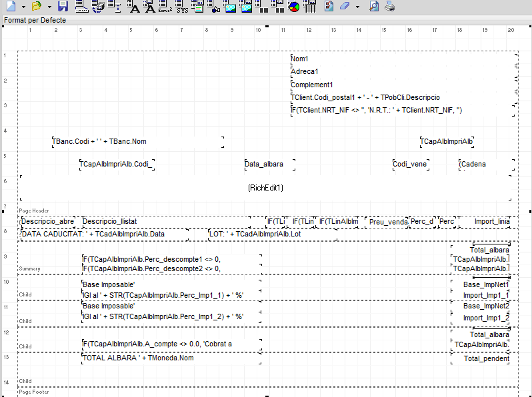Screen dimensions: 532x397
Task: Select the TClient.Codi_postal1 expression field
Action: [404, 98]
